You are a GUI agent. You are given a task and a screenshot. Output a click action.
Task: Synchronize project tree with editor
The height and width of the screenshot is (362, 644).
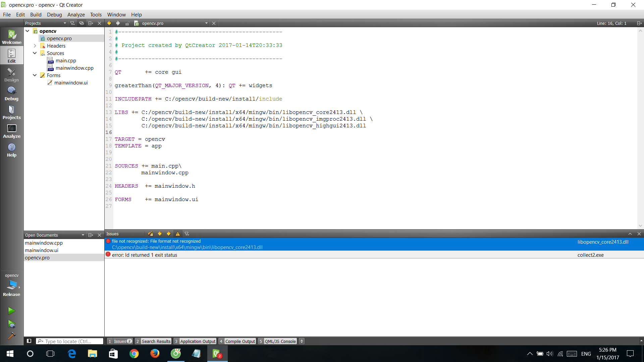click(82, 23)
